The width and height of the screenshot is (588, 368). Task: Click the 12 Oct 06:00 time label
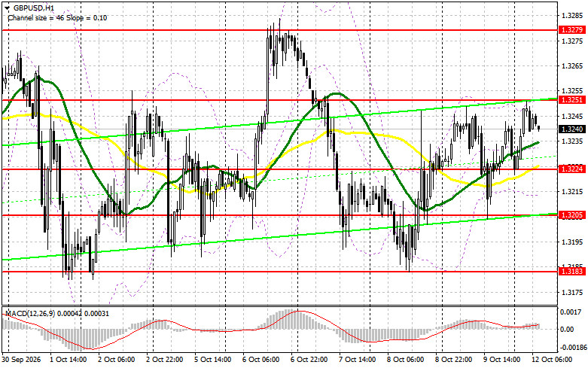point(552,360)
